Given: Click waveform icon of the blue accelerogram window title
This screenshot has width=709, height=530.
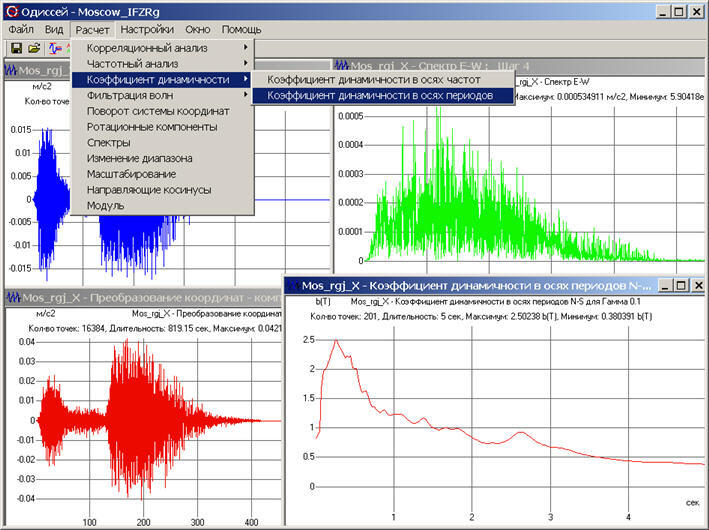Looking at the screenshot, I should pyautogui.click(x=11, y=70).
